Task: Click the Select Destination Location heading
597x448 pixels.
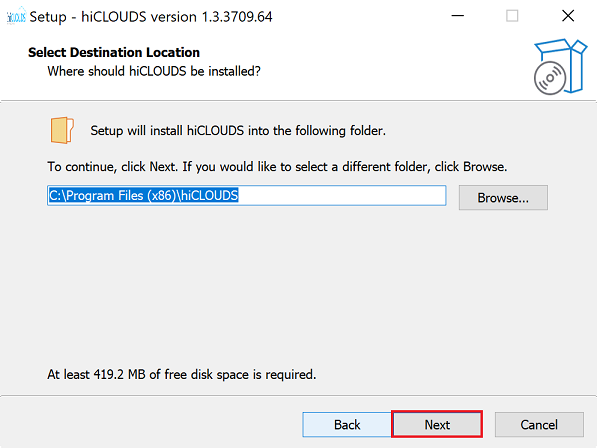Action: (114, 52)
